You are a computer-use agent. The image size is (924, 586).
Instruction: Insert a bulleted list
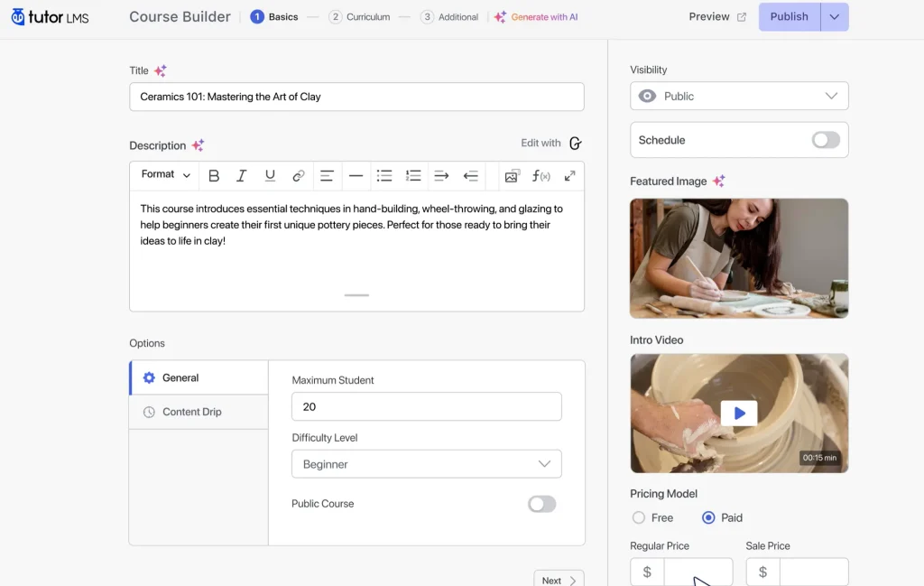tap(384, 176)
